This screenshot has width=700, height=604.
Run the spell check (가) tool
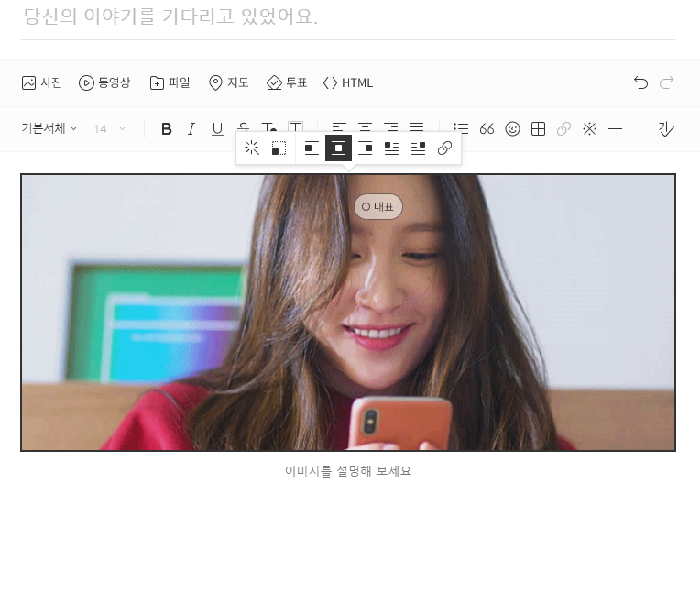[x=666, y=129]
